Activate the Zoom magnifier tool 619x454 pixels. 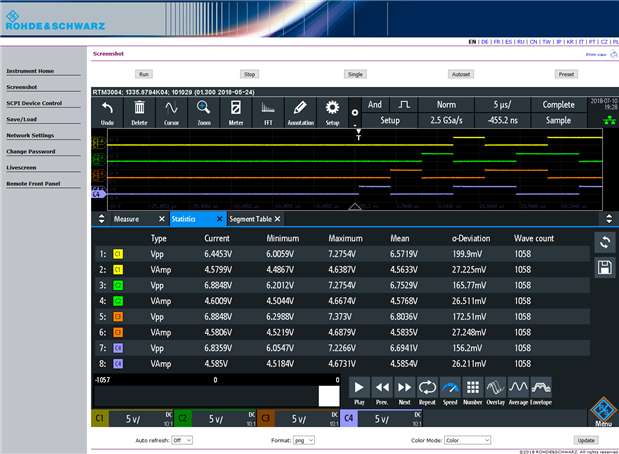tap(203, 112)
